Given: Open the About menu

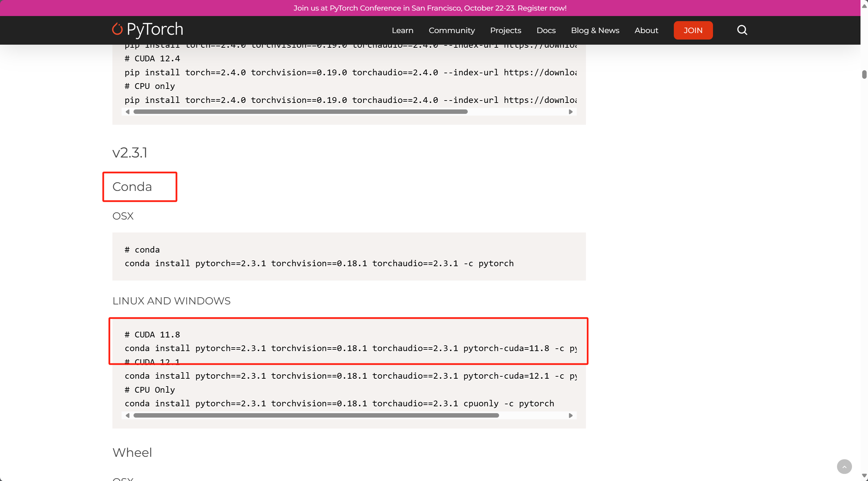Looking at the screenshot, I should (x=646, y=30).
